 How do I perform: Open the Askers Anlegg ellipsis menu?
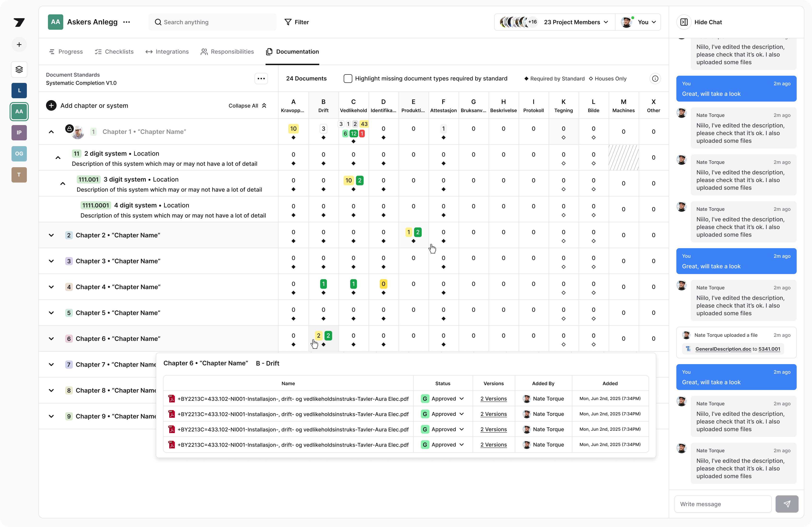(x=127, y=22)
